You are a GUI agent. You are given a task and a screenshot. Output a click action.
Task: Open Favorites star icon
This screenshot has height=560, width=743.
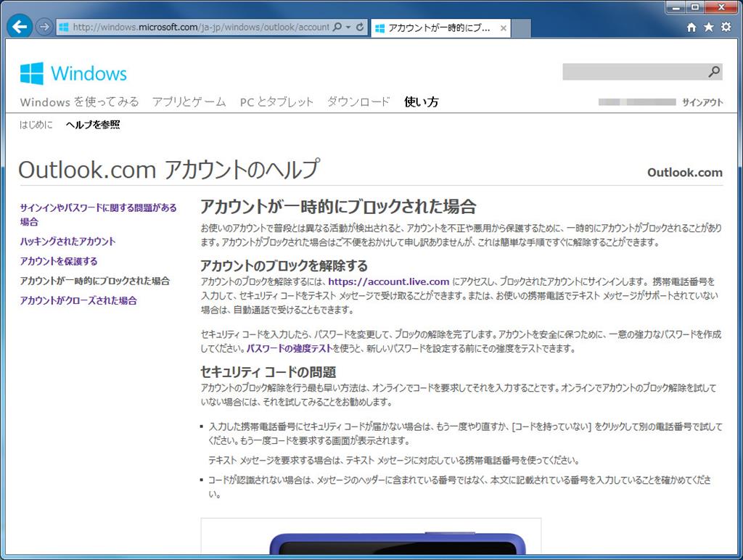coord(708,27)
